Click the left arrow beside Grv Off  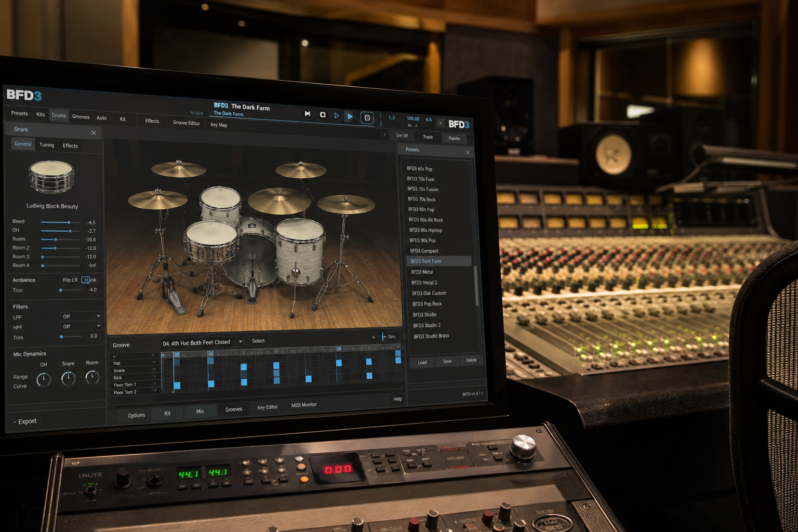pyautogui.click(x=385, y=135)
